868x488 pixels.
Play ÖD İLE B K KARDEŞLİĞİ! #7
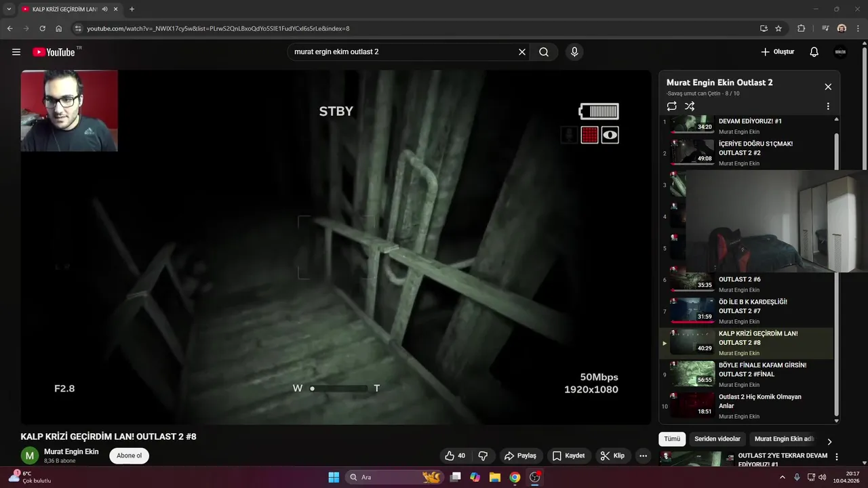tap(746, 311)
